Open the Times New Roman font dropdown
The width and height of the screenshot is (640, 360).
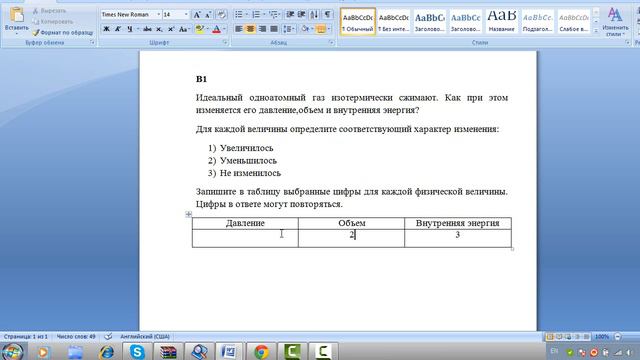159,15
